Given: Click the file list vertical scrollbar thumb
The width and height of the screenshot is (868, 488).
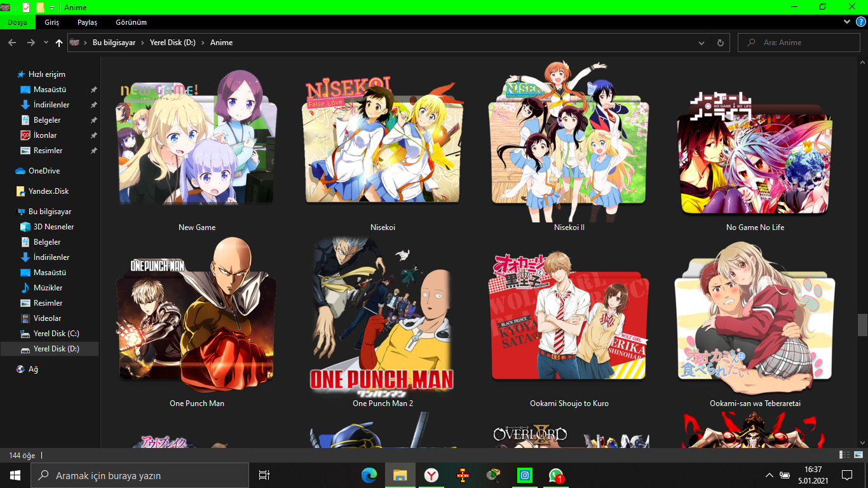Looking at the screenshot, I should (862, 324).
